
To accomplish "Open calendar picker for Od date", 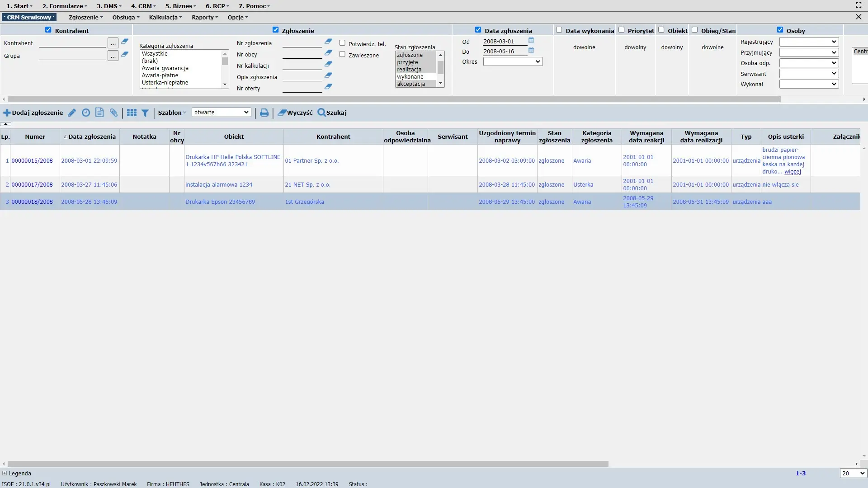I will point(531,40).
